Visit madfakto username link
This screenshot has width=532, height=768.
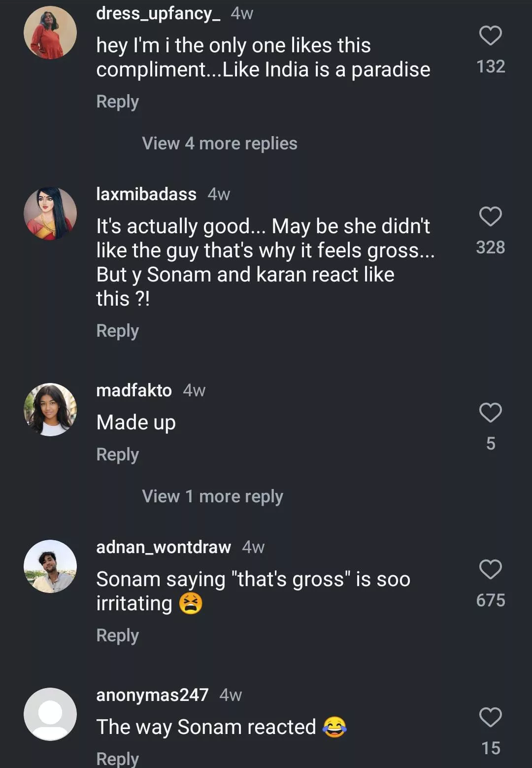point(134,390)
